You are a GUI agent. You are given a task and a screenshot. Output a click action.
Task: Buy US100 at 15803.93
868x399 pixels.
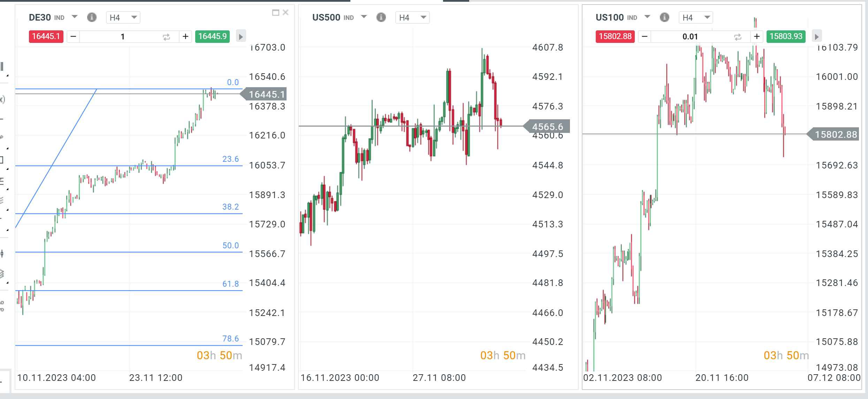786,36
